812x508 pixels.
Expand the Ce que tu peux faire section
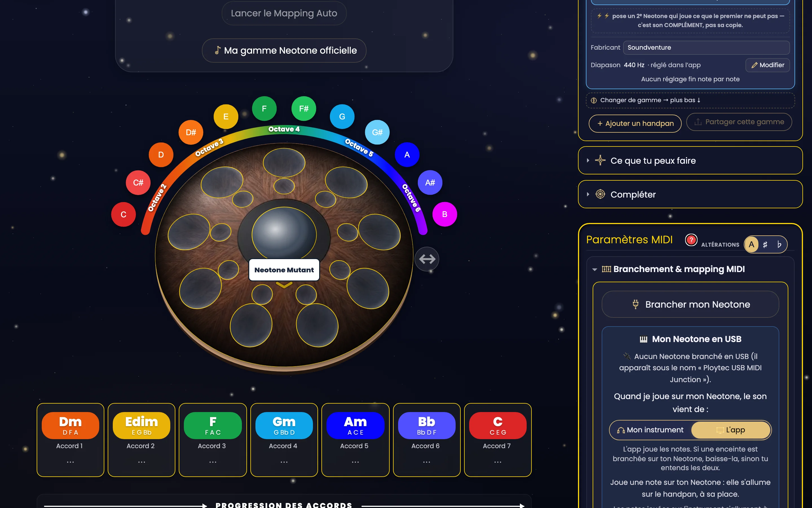pyautogui.click(x=690, y=160)
